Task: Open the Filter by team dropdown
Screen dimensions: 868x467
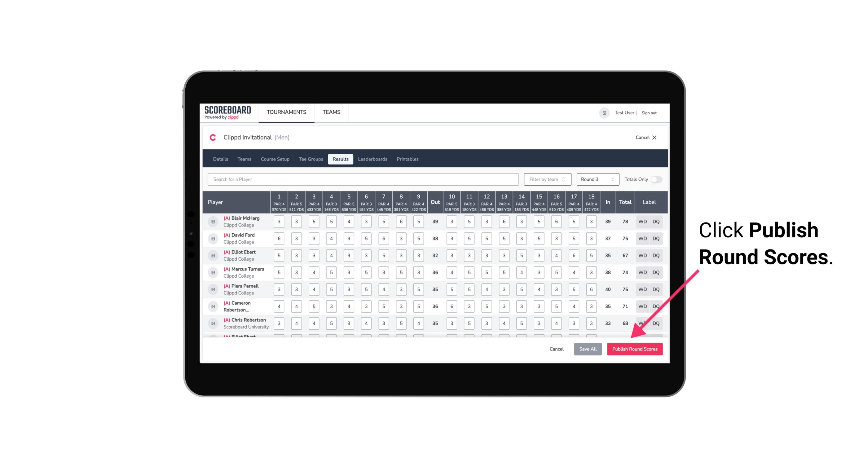Action: coord(547,179)
